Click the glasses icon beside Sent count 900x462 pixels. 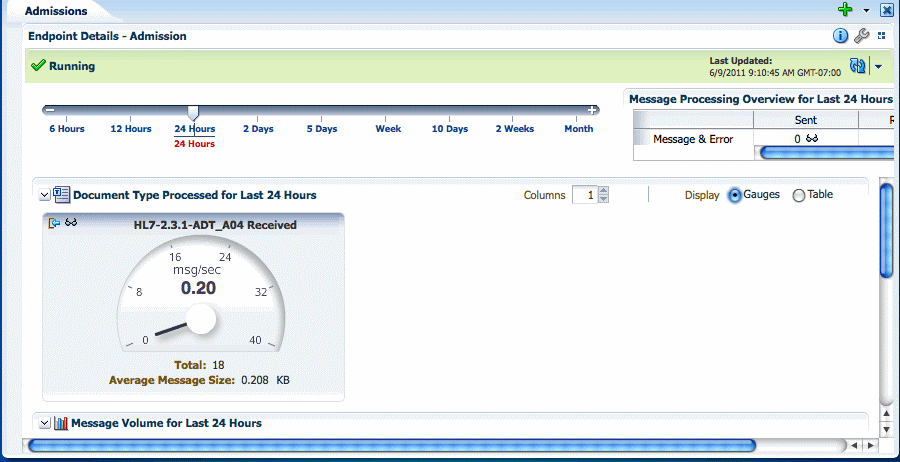(x=812, y=138)
